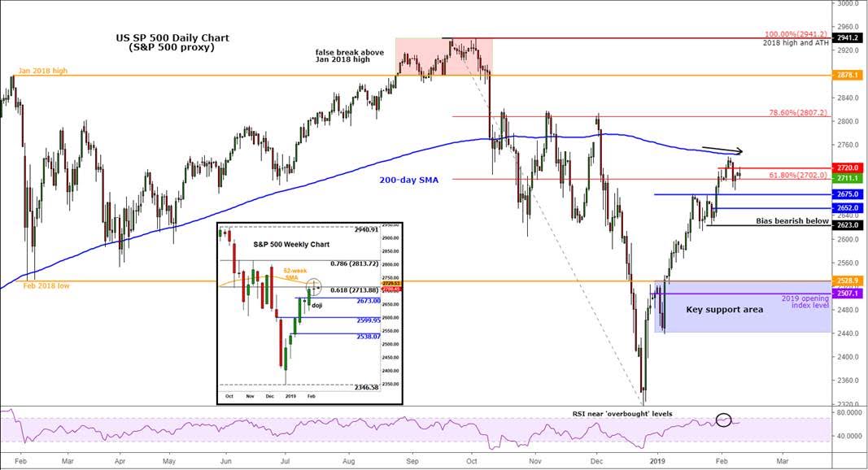Select the '2346.58' inset low label
The width and height of the screenshot is (868, 470).
coord(366,388)
